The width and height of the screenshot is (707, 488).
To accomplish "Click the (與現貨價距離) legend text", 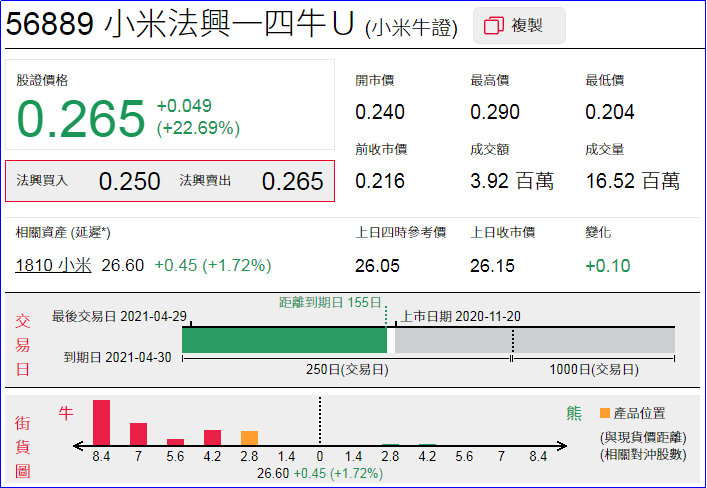I will point(643,437).
